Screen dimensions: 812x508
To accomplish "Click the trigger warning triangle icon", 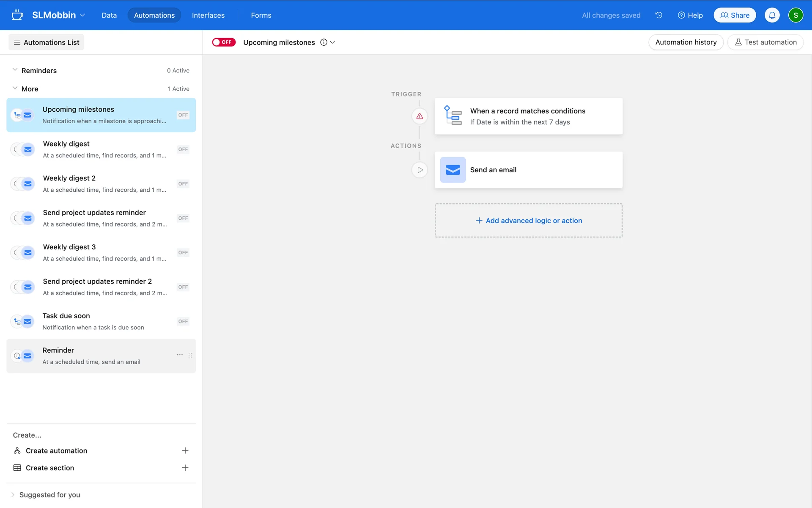I will [420, 116].
